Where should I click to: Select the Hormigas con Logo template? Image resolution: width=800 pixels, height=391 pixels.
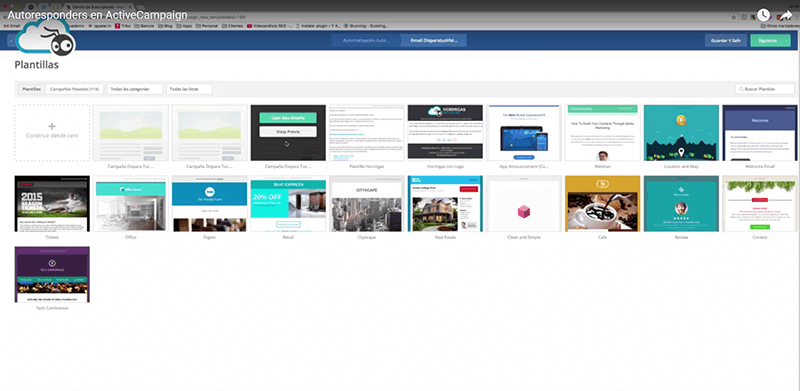(445, 133)
